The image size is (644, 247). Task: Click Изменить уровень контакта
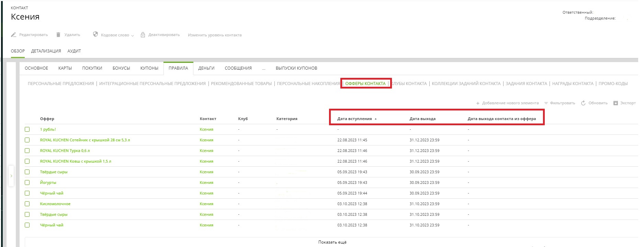tap(215, 35)
